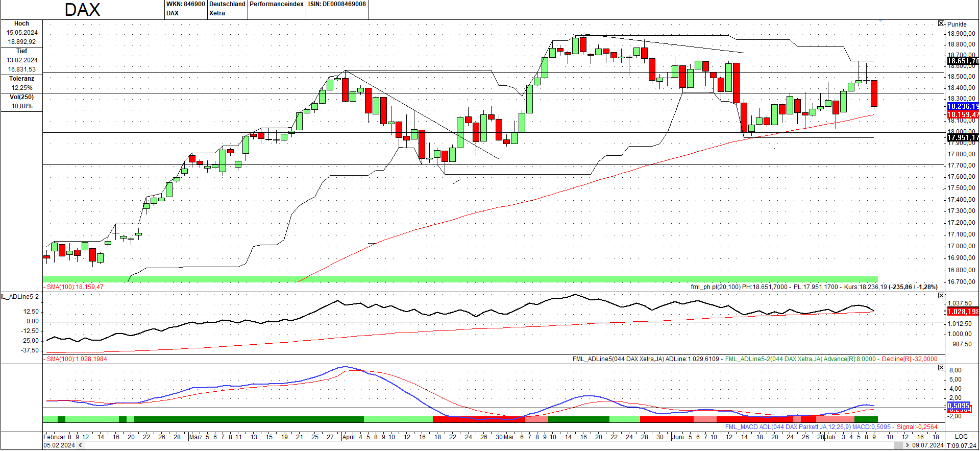Click the Signal:-0,2564 legend text
980x451 pixels.
coord(917,427)
